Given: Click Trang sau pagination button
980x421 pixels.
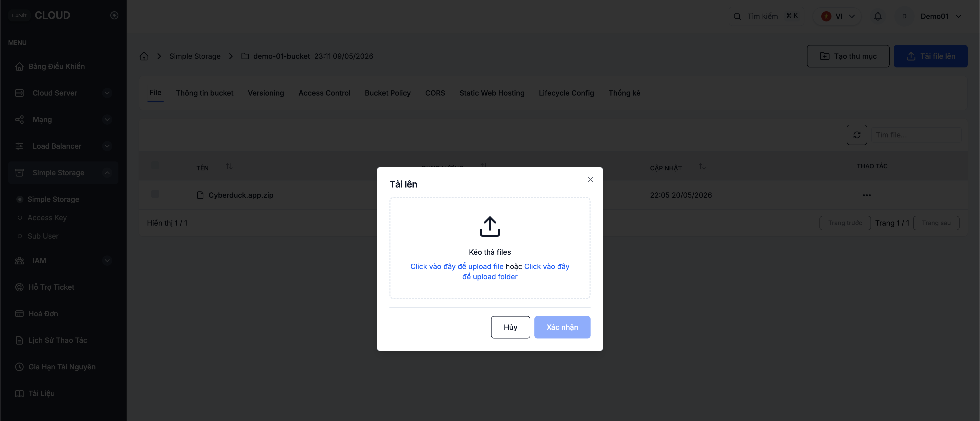Looking at the screenshot, I should coord(936,223).
